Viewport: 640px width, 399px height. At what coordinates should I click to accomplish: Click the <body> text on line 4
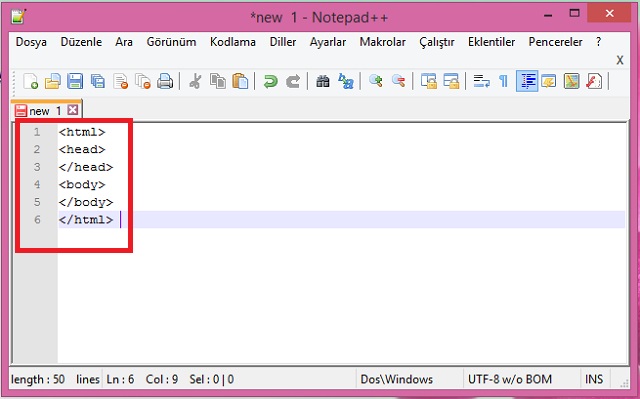coord(82,185)
